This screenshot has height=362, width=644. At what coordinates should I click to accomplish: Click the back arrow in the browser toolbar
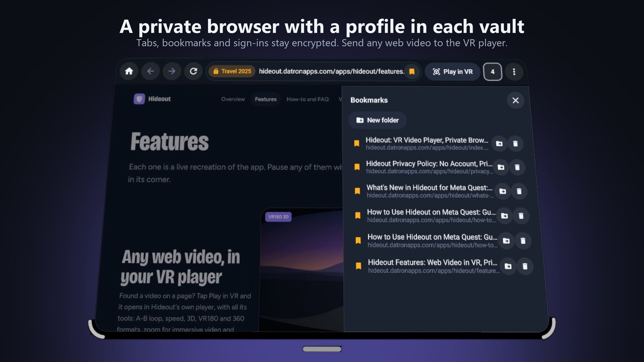click(x=150, y=71)
